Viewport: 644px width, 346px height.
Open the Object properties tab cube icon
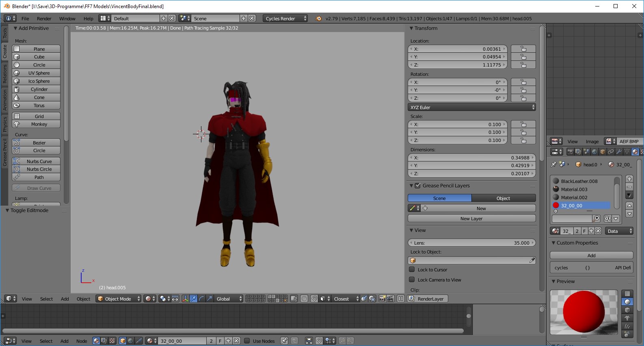[603, 152]
